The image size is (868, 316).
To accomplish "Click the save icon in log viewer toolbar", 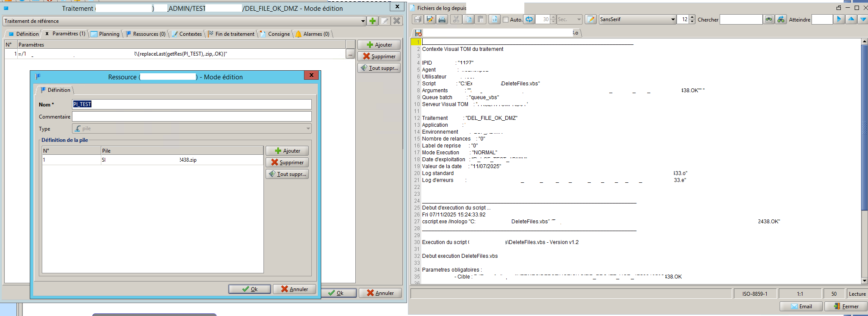I will coord(417,19).
